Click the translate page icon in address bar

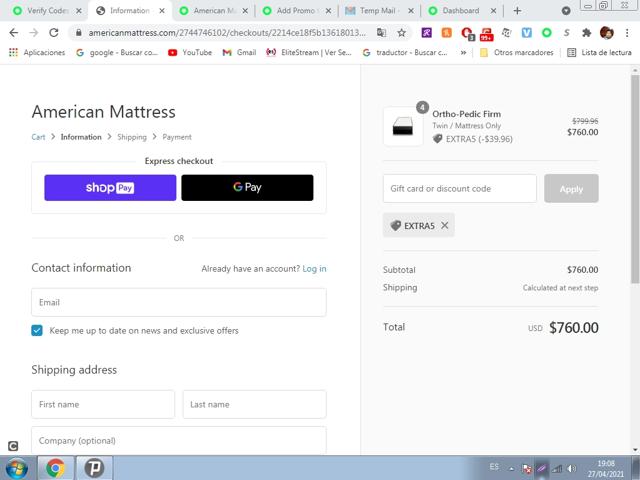[x=382, y=33]
